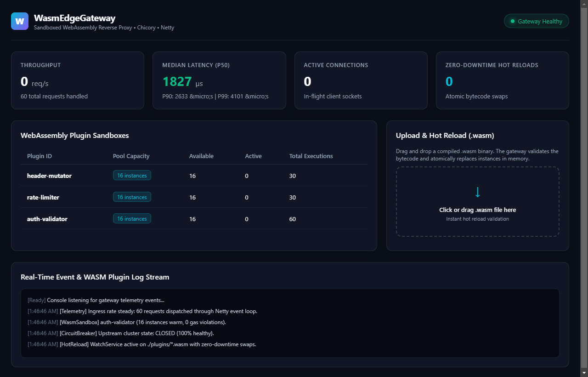This screenshot has height=377, width=588.
Task: Click total executions value 30 for header-mutator
Action: click(x=293, y=176)
